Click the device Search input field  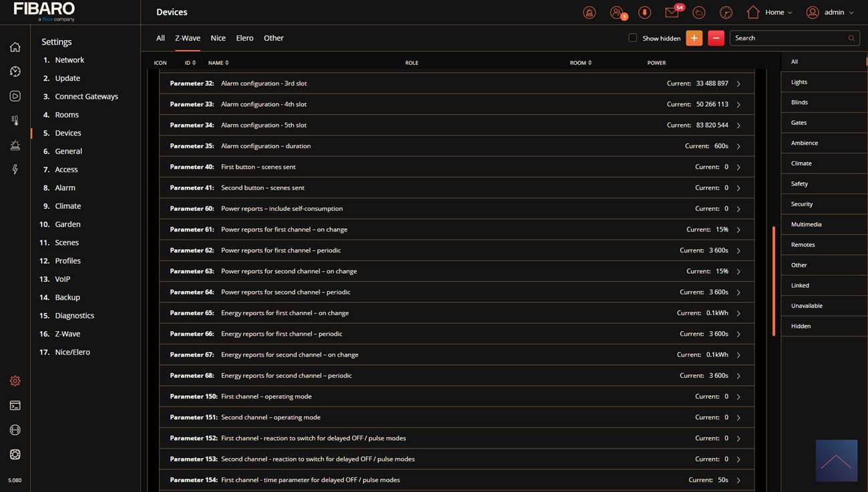click(x=788, y=38)
